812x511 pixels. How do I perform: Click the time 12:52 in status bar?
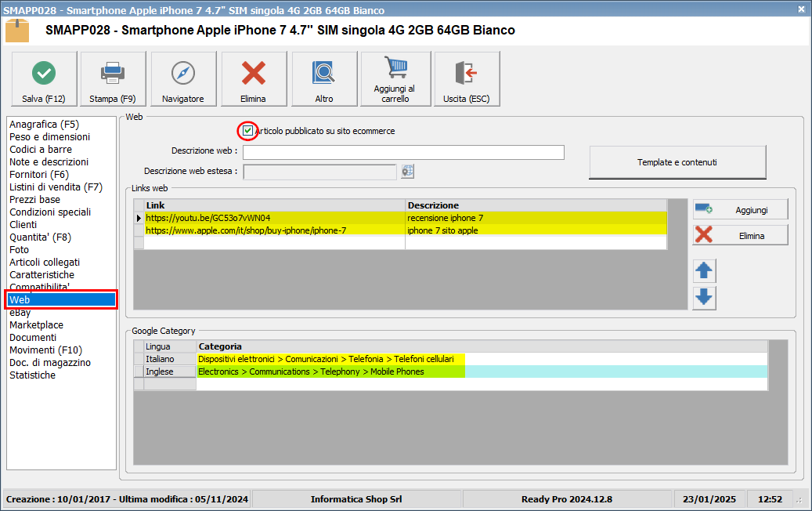coord(770,499)
